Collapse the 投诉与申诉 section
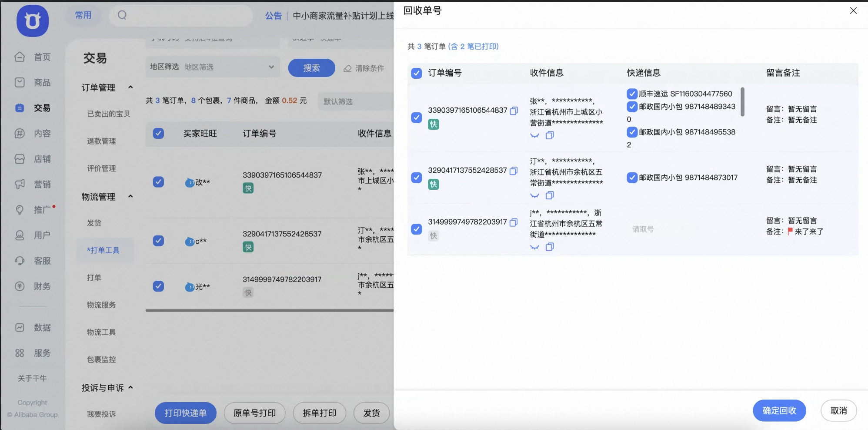Screen dimensions: 868x430 (130, 387)
